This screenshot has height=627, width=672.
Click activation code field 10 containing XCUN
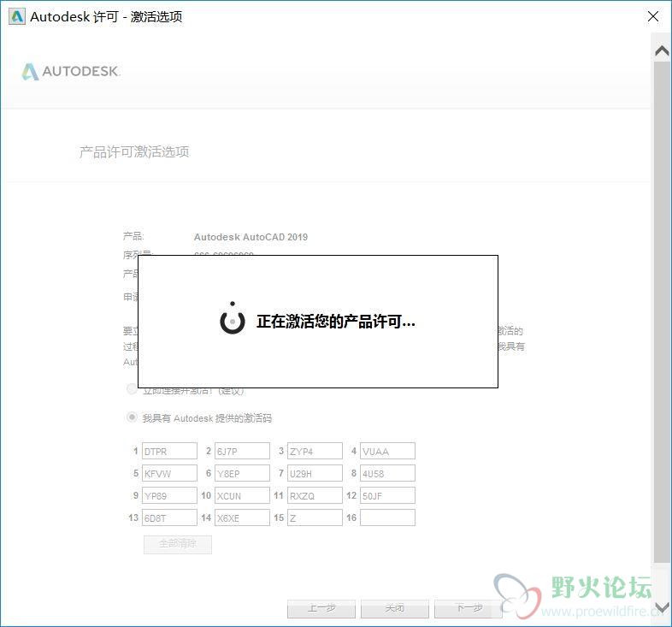tap(242, 496)
